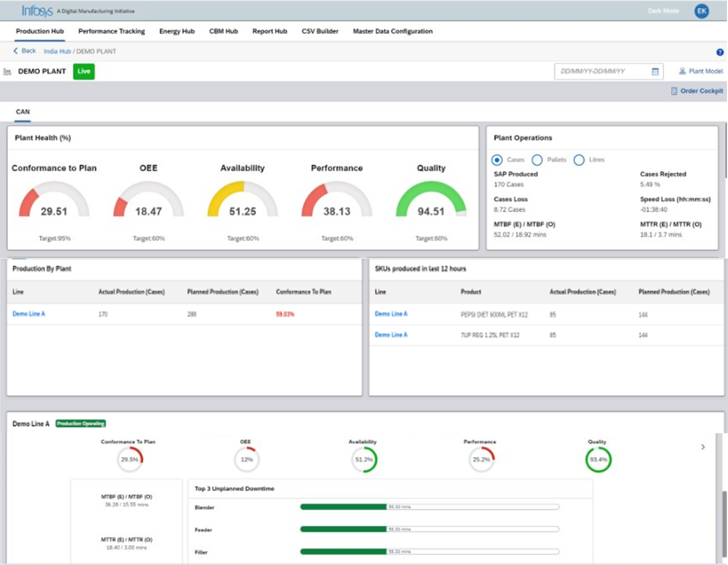Toggle Dark Mode option
Viewport: 728px width, 565px height.
click(x=663, y=11)
